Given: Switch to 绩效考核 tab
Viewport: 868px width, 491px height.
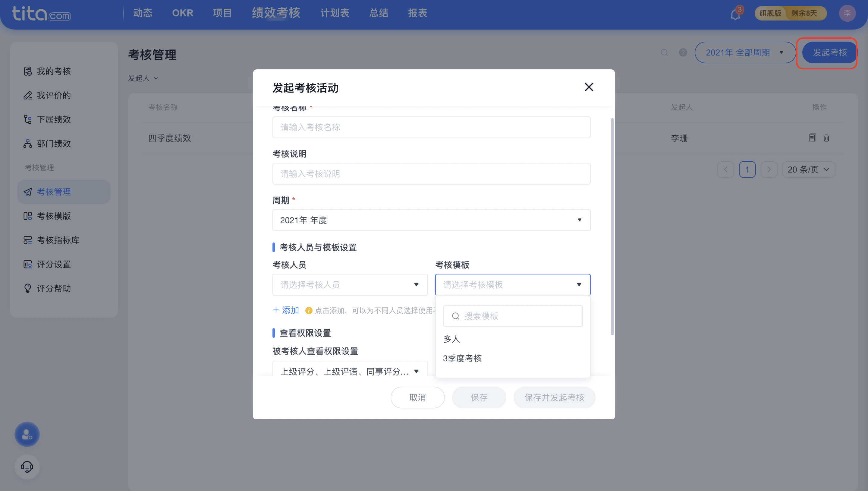Looking at the screenshot, I should [276, 13].
